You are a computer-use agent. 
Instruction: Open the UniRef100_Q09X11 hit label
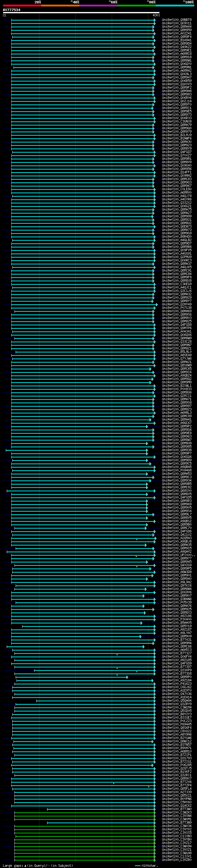pyautogui.click(x=176, y=23)
